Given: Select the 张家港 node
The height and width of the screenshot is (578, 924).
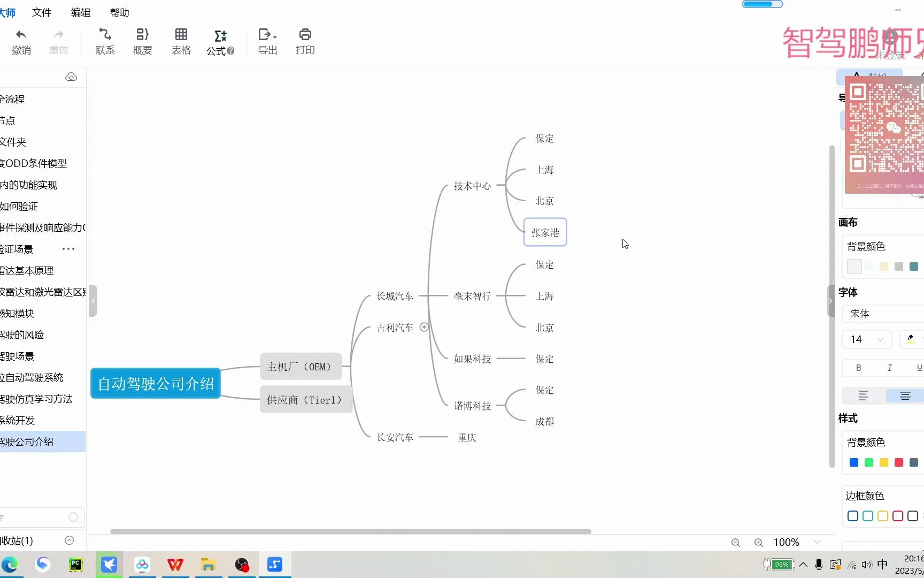Looking at the screenshot, I should click(545, 232).
